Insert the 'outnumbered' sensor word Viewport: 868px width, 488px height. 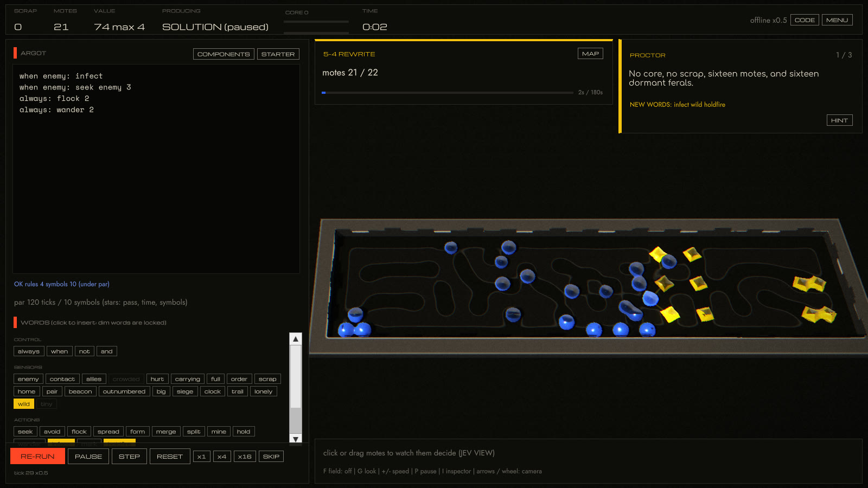(x=124, y=391)
